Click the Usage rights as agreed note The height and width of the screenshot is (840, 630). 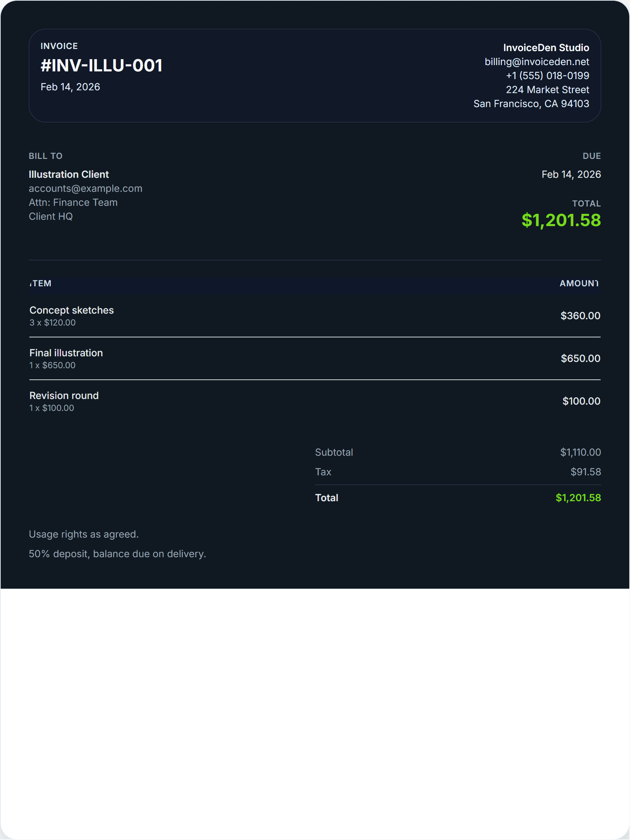[x=84, y=534]
